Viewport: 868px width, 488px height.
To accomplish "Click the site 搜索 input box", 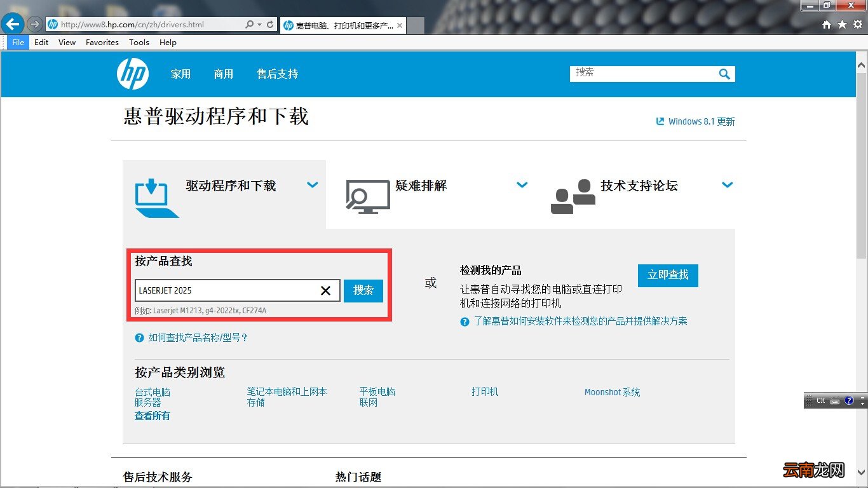I will [643, 74].
